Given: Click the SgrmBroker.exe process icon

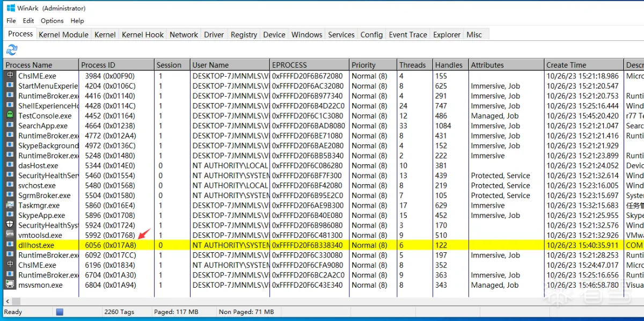Looking at the screenshot, I should click(10, 195).
